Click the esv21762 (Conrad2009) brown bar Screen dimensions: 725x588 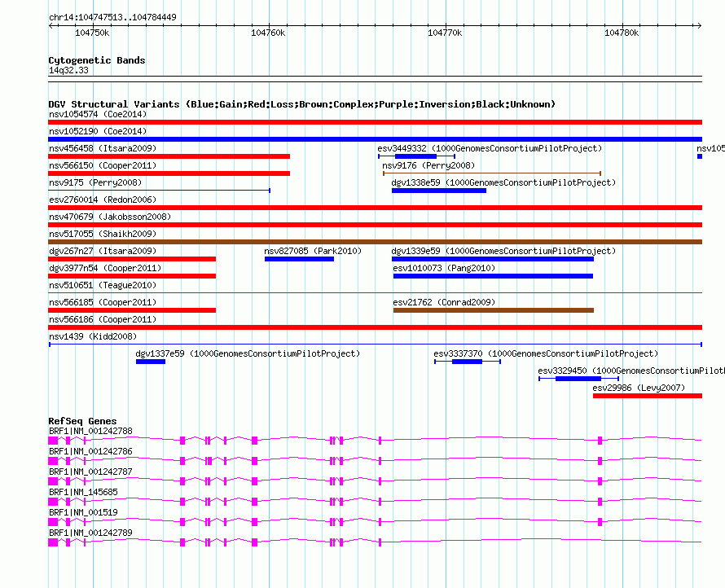(x=493, y=310)
